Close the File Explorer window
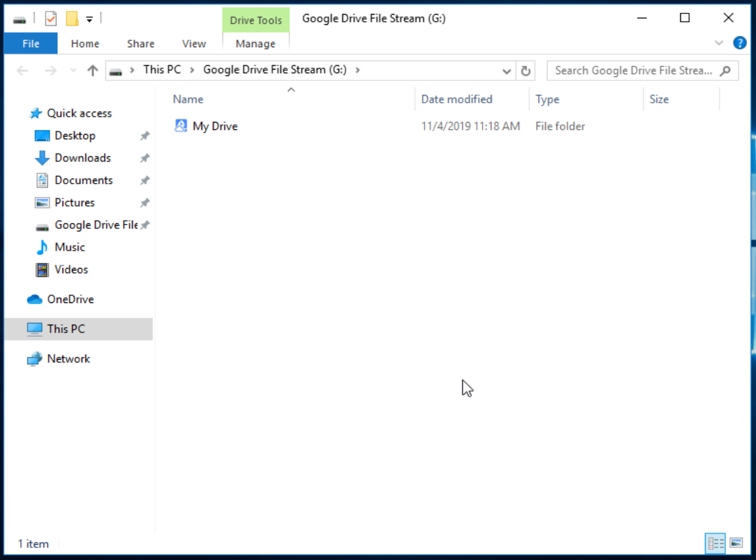This screenshot has width=756, height=560. (x=729, y=18)
